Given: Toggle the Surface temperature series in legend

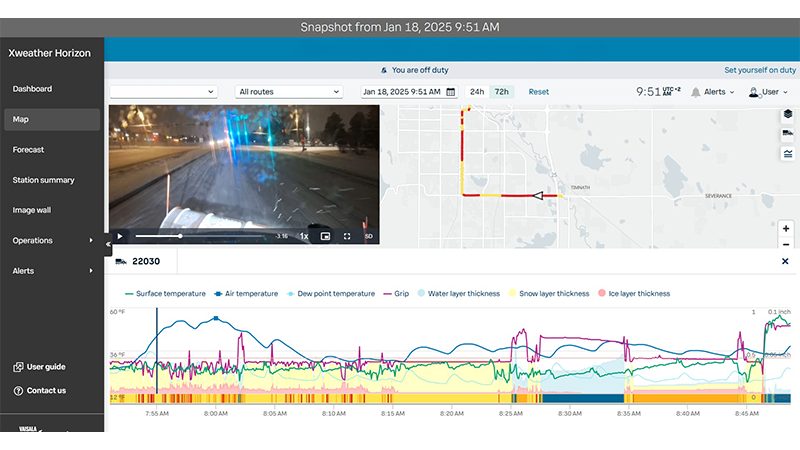Looking at the screenshot, I should 165,293.
